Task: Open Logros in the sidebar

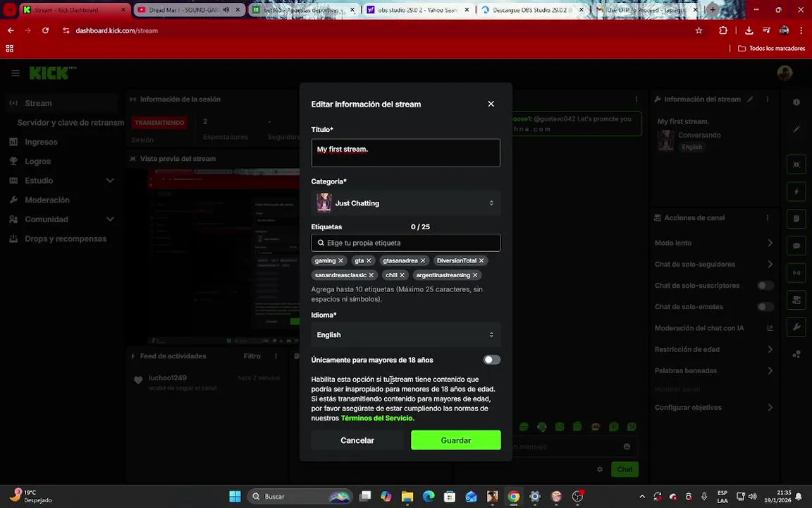Action: pos(38,161)
